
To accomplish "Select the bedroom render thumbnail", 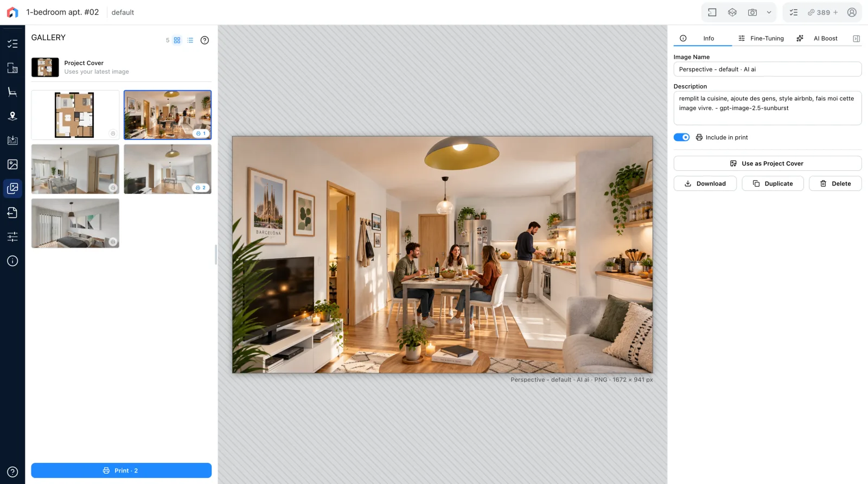I will pos(75,223).
